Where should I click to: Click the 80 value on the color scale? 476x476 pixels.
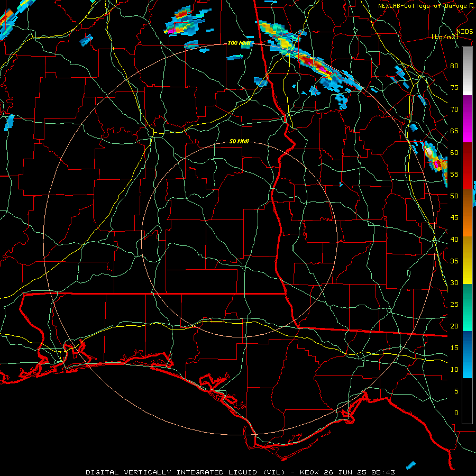coord(454,66)
